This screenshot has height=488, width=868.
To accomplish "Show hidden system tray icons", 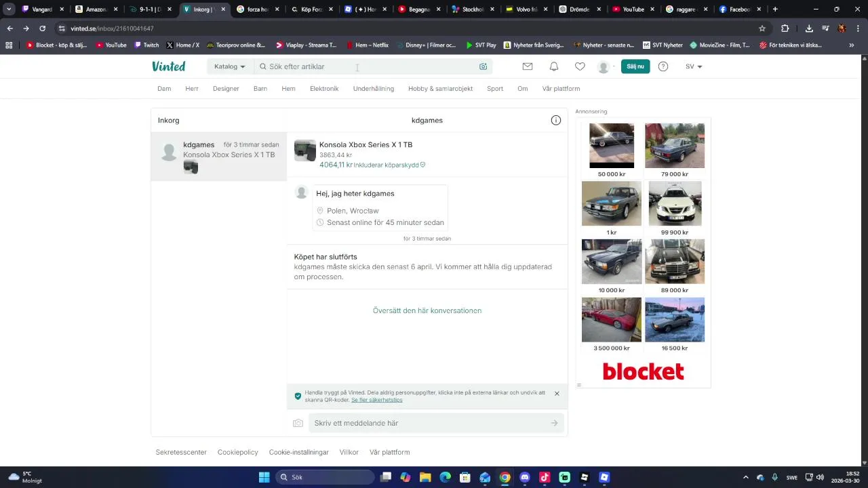I will click(x=746, y=477).
